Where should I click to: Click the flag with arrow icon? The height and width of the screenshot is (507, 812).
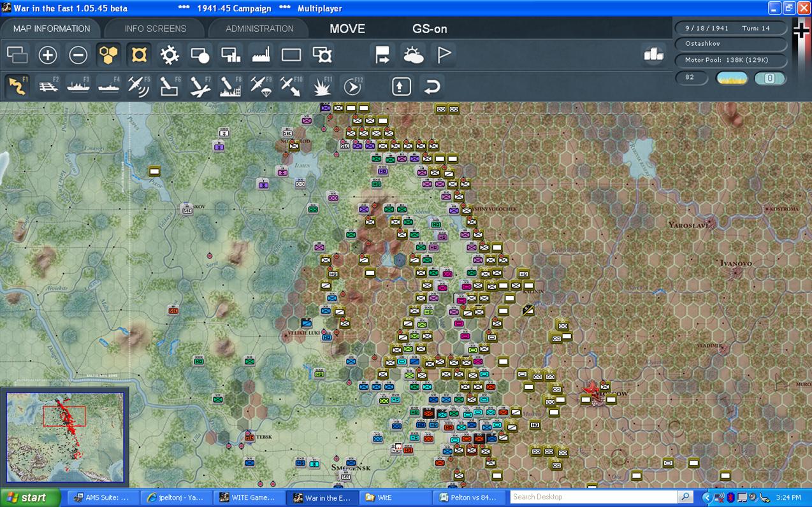382,55
